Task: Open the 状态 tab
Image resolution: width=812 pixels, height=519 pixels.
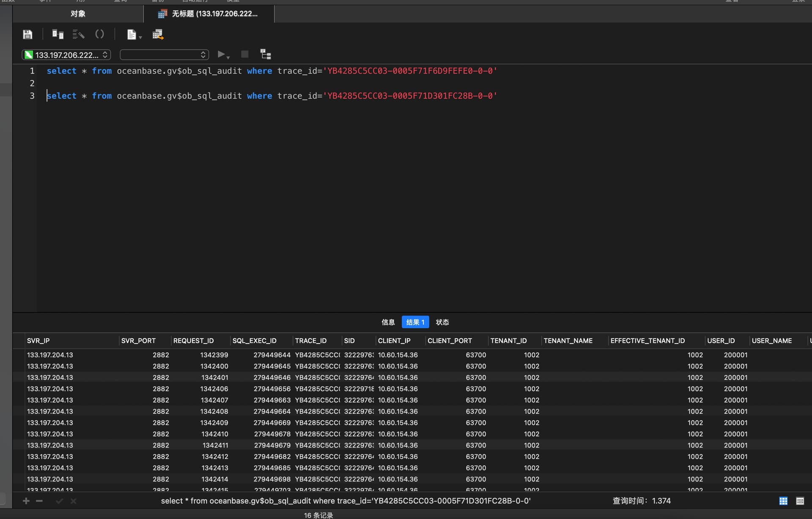Action: (442, 322)
